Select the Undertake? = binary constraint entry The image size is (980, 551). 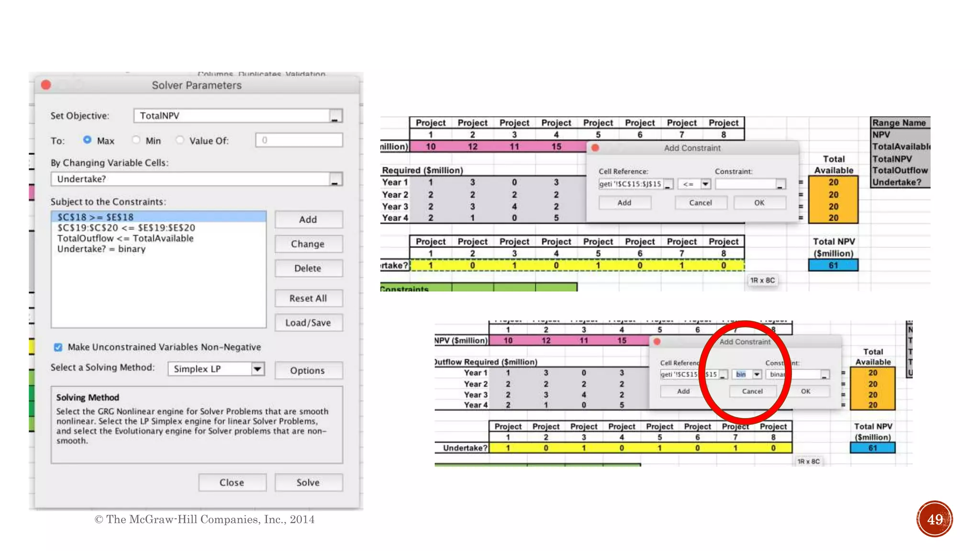pos(101,249)
